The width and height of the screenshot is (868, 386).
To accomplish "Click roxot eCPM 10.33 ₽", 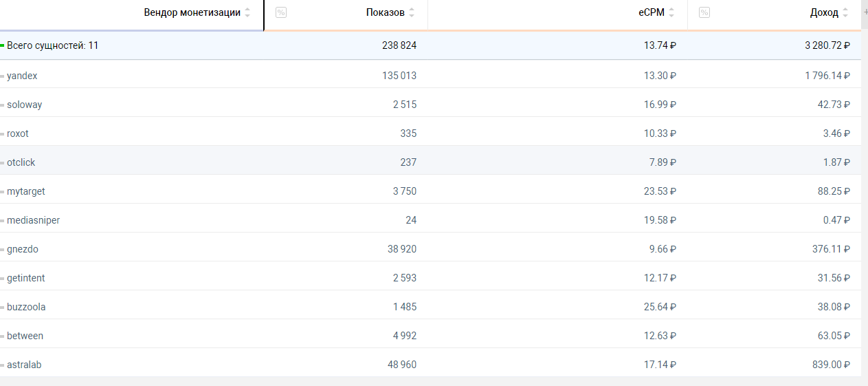I will click(x=660, y=133).
